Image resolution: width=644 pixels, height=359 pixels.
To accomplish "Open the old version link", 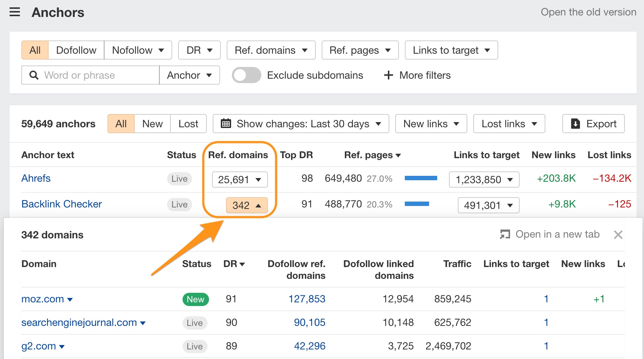I will [588, 12].
